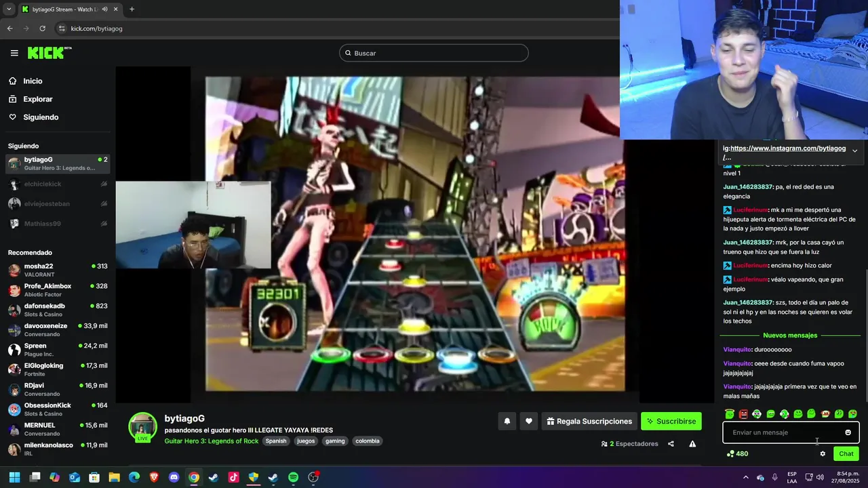Open the hamburger sidebar menu
The height and width of the screenshot is (488, 868).
tap(14, 53)
